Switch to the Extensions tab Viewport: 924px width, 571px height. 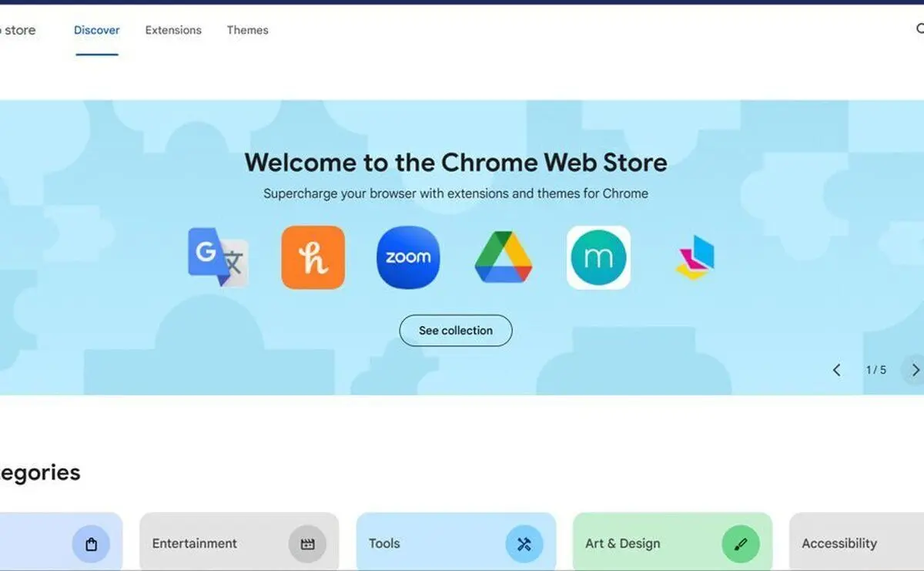173,30
